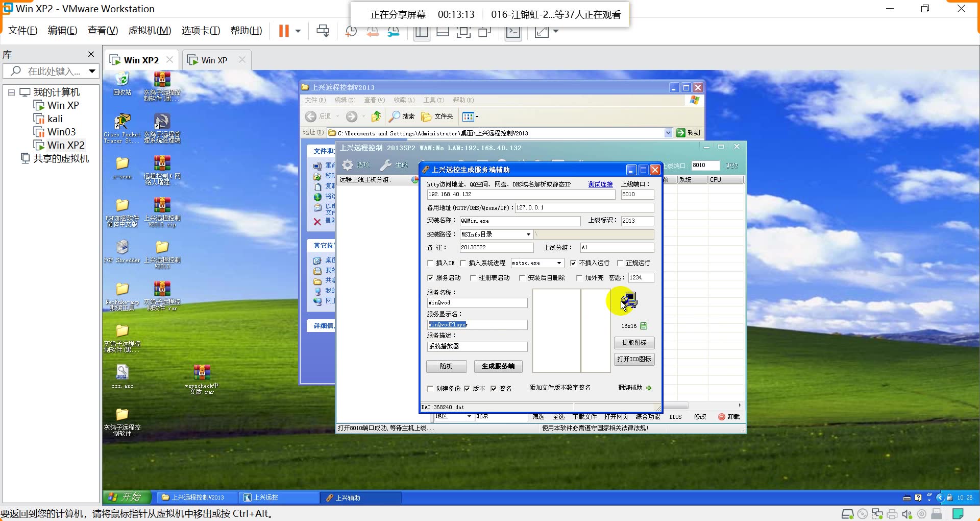Select the zzz.asc file on desktop
This screenshot has width=980, height=521.
point(122,376)
